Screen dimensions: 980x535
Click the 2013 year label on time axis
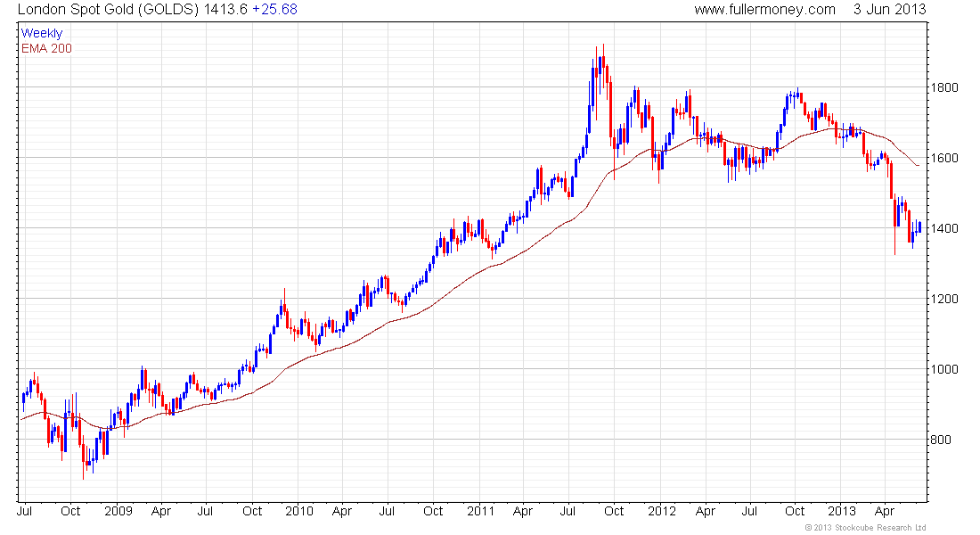pyautogui.click(x=842, y=511)
